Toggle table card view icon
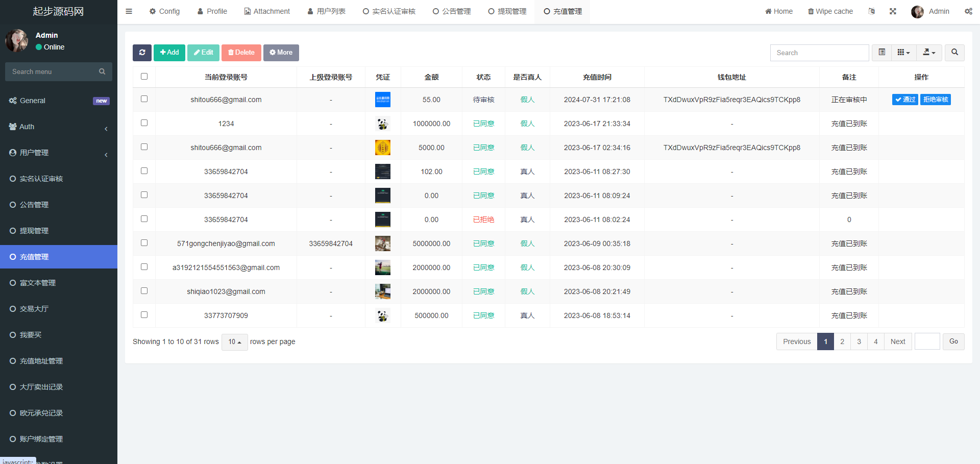This screenshot has height=464, width=980. point(881,53)
